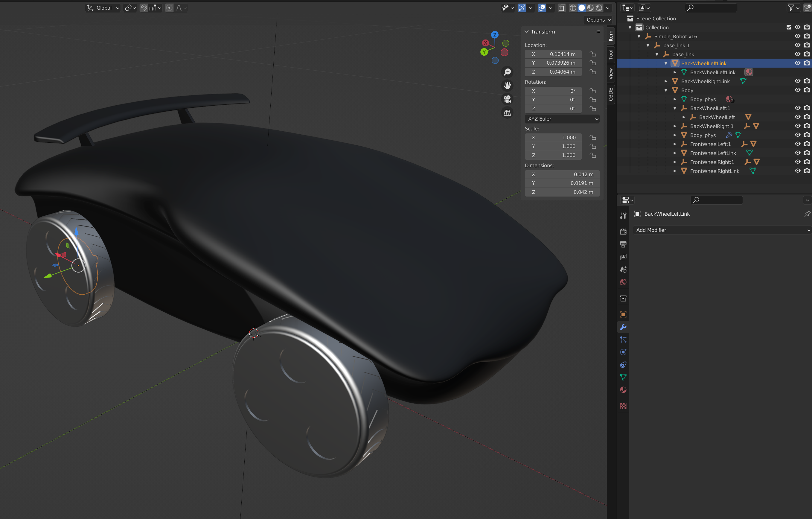Expand the FrontWheelLeftLink tree item

pos(675,153)
